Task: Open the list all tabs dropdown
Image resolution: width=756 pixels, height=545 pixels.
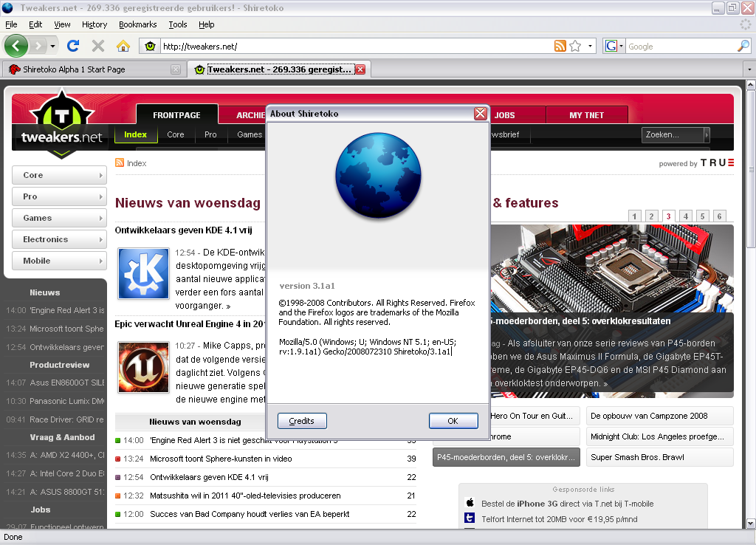Action: (x=749, y=69)
